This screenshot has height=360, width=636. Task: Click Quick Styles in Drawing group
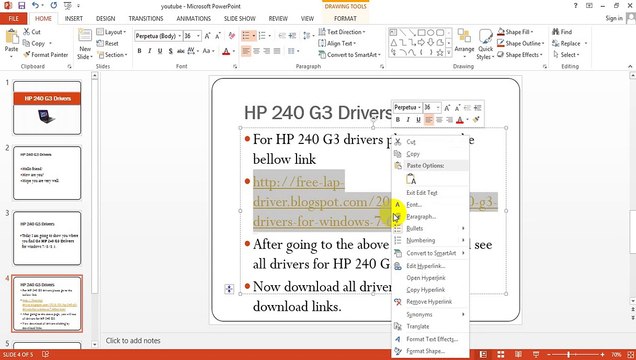[x=486, y=44]
